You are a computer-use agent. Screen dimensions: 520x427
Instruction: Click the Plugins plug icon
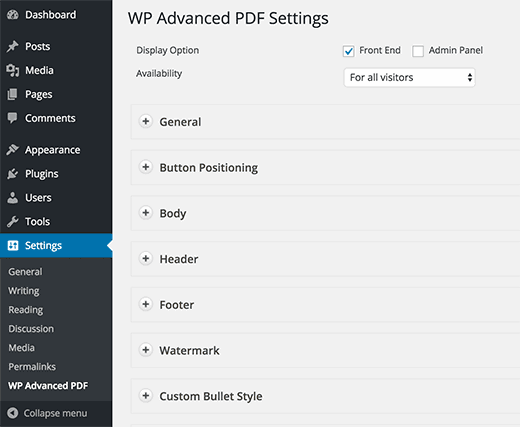point(13,174)
